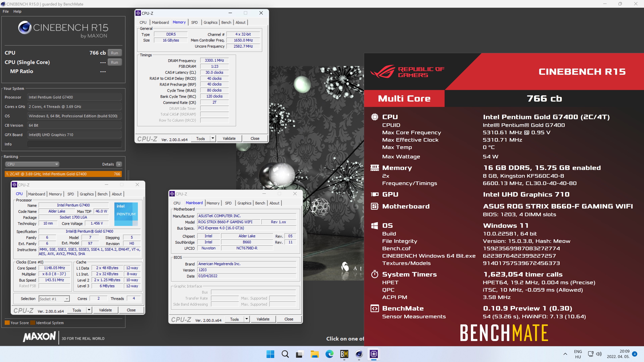Click BIOS Version field 1203
Viewport: 644px width, 362px height.
coord(247,270)
